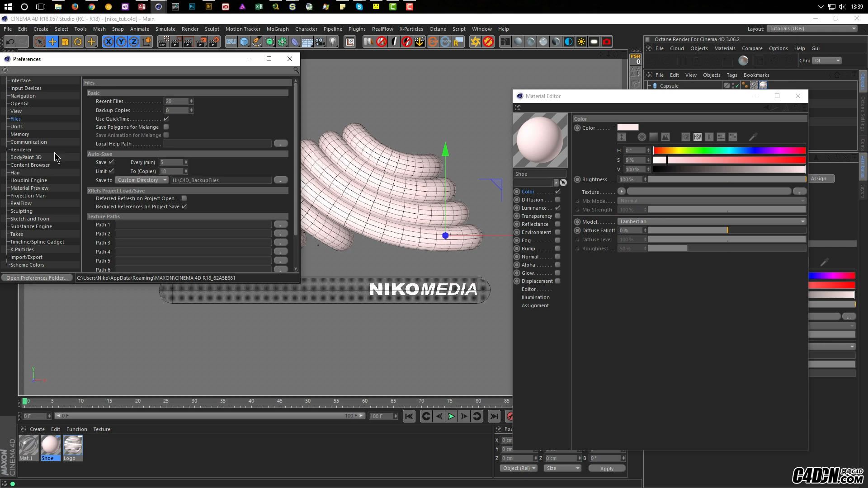Activate the Rotate tool
Screen dimensions: 868x488
pos(78,42)
